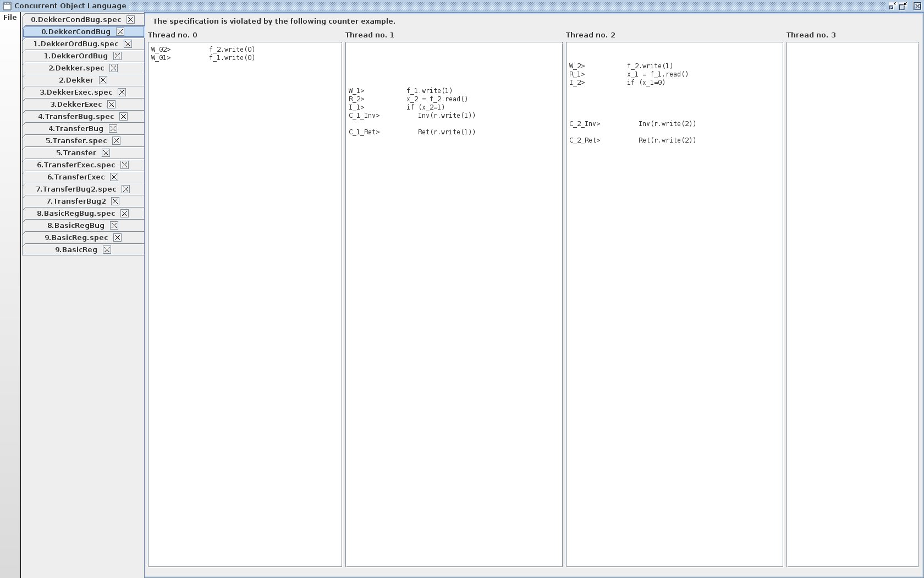Close the 8.BasicRegBug tab

[x=114, y=225]
